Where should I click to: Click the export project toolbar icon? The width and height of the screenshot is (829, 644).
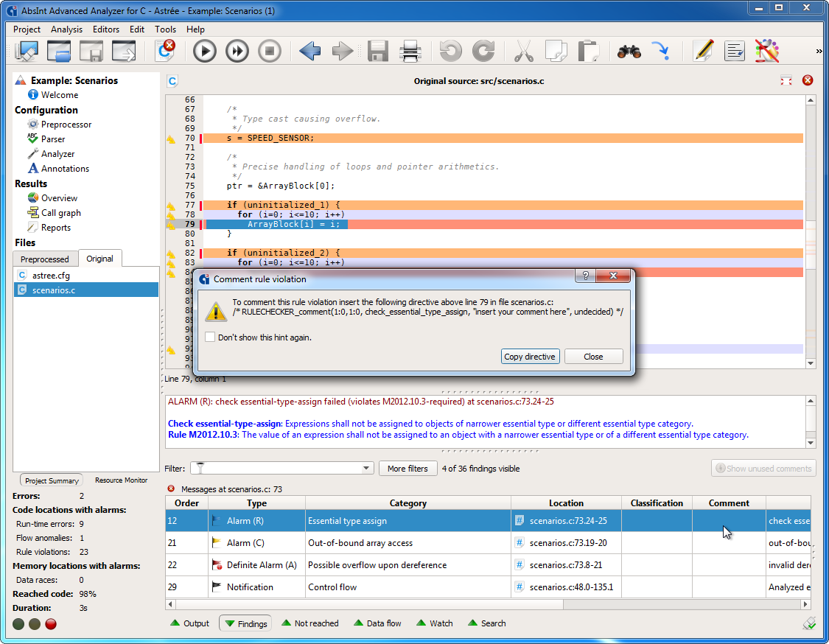(124, 52)
